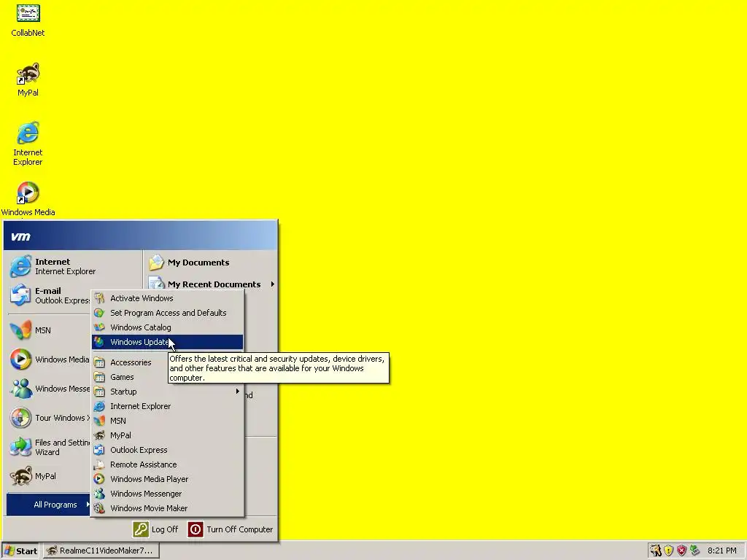The width and height of the screenshot is (747, 560).
Task: Click the red shield alert tray icon
Action: coord(682,551)
